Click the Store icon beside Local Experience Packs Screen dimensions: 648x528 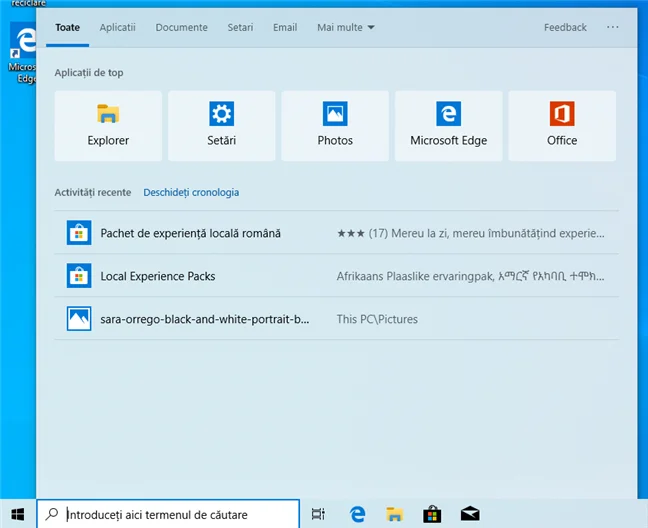79,276
